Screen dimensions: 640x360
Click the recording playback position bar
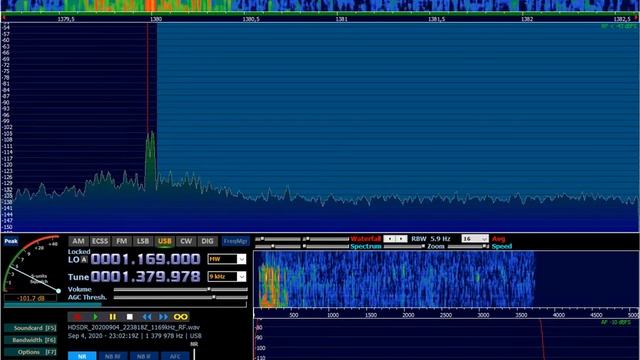pos(125,304)
